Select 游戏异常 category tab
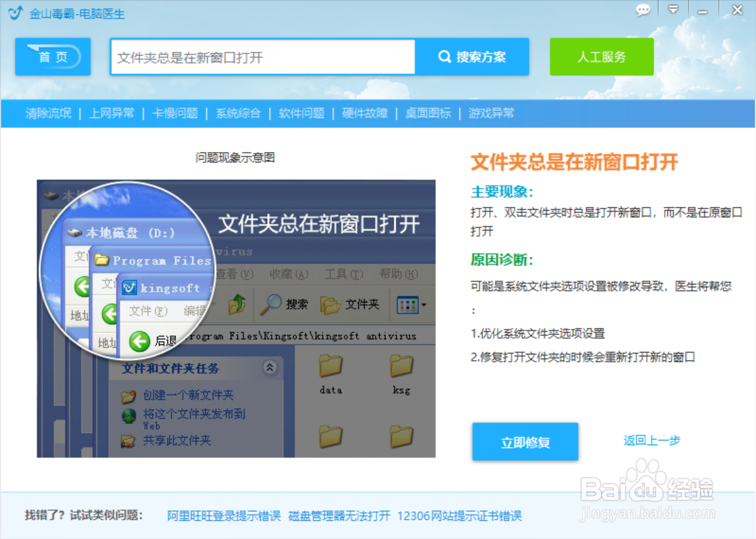This screenshot has width=756, height=539. 491,113
